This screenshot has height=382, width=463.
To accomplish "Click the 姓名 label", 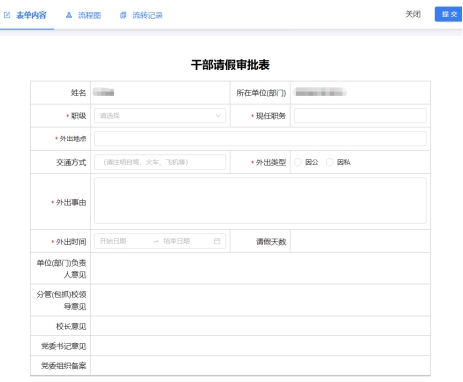I will [x=78, y=93].
